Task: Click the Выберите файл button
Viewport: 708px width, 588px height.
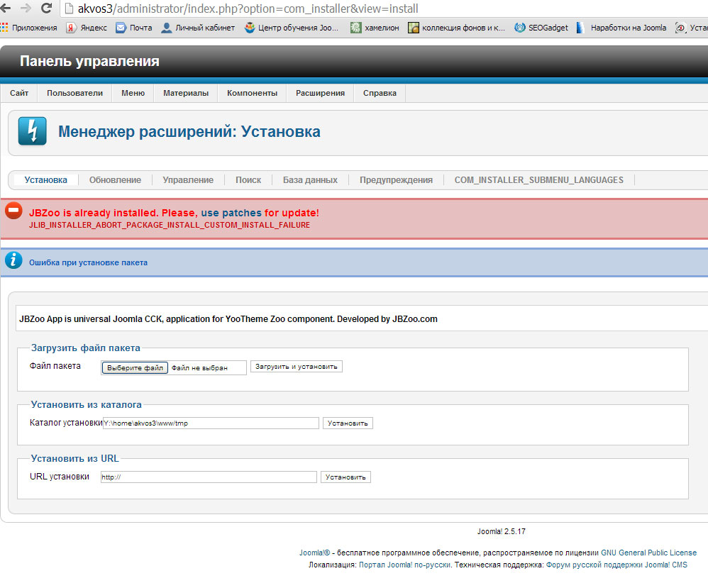Action: coord(135,367)
